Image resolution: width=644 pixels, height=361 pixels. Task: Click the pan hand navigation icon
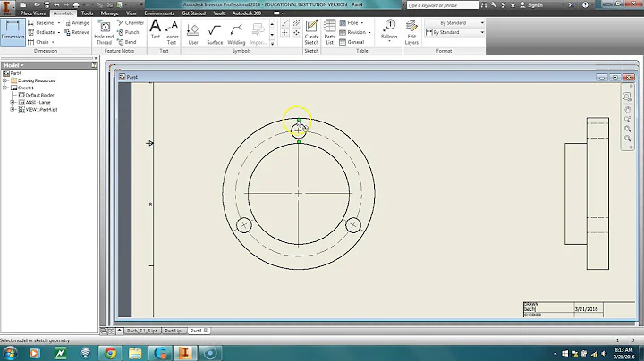pyautogui.click(x=628, y=109)
